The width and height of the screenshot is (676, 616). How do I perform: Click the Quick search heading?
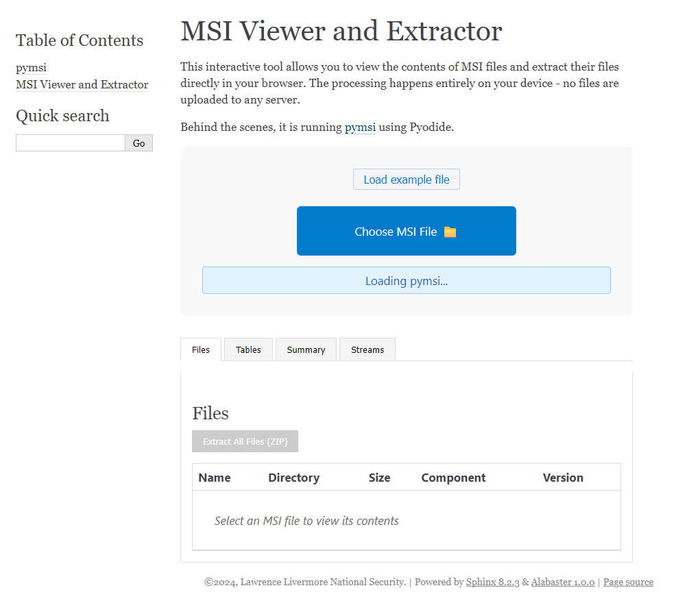coord(62,115)
